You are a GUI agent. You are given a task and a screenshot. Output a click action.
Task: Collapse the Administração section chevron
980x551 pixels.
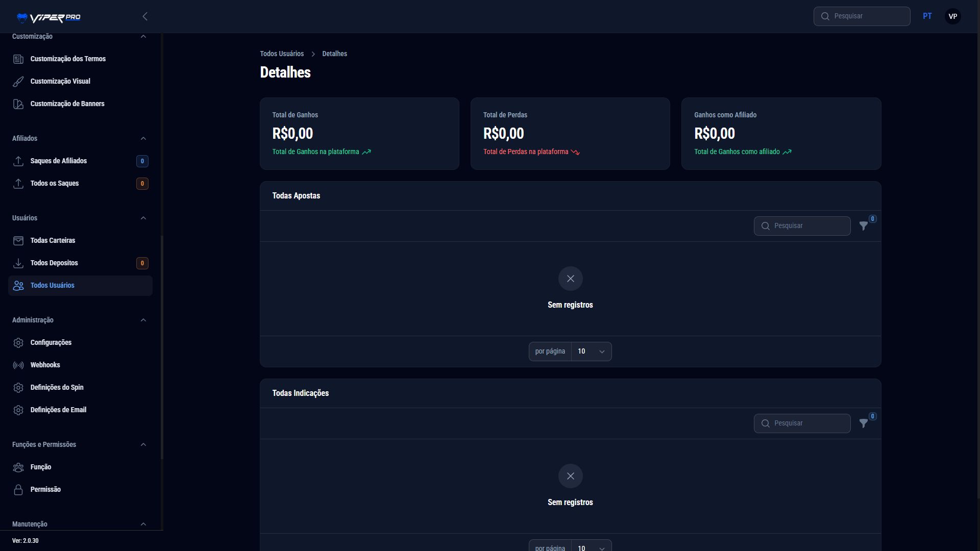pos(143,320)
